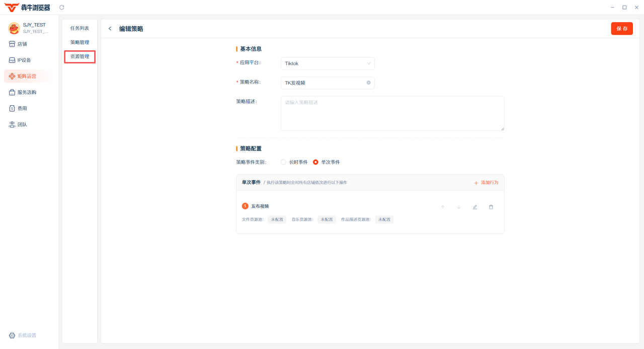The width and height of the screenshot is (644, 349).
Task: Open the 资源管理 tab
Action: (79, 56)
